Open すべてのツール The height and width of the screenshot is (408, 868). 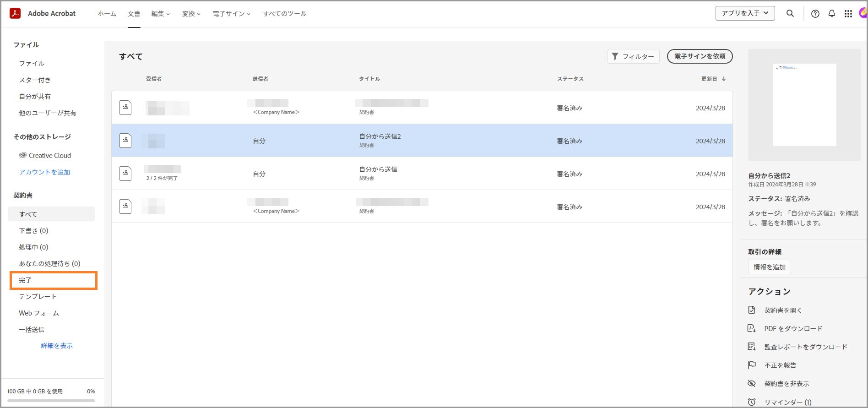pos(285,14)
